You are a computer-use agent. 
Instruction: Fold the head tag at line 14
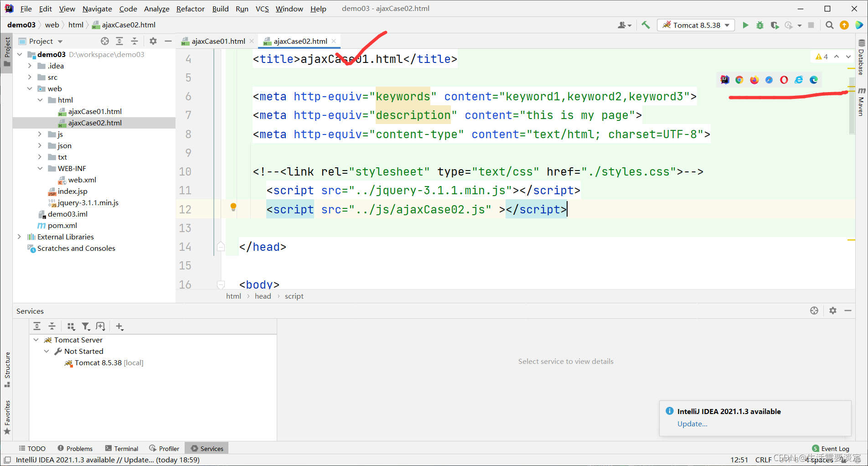221,247
